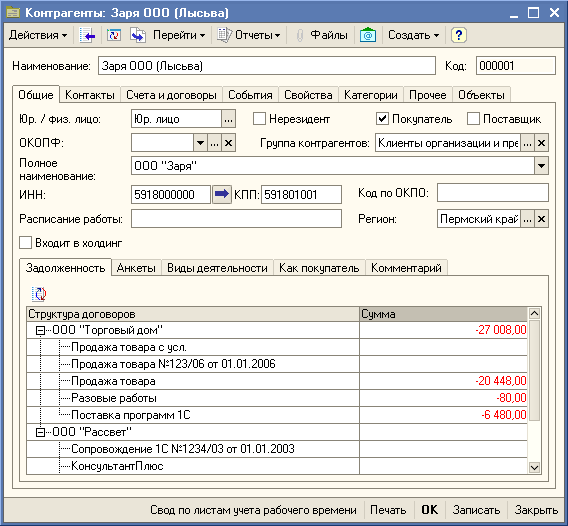Screen dimensions: 568x526
Task: Click the Печать button
Action: click(x=388, y=510)
